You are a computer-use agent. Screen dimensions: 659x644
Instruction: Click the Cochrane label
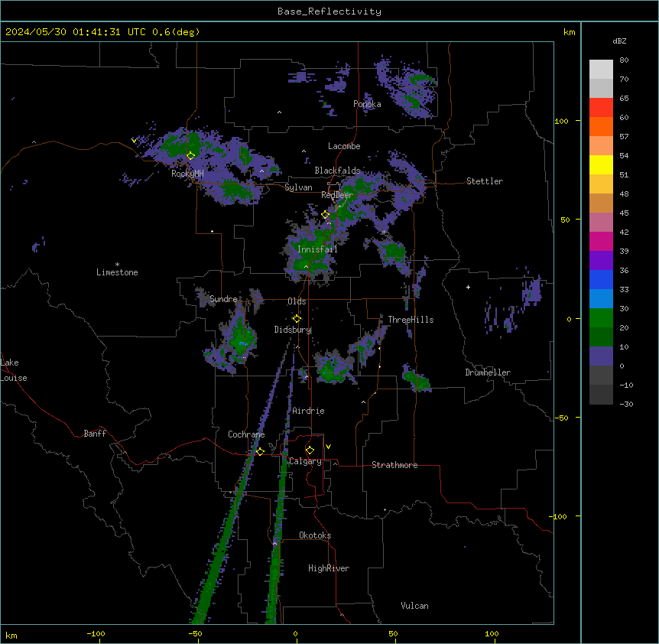coord(246,434)
